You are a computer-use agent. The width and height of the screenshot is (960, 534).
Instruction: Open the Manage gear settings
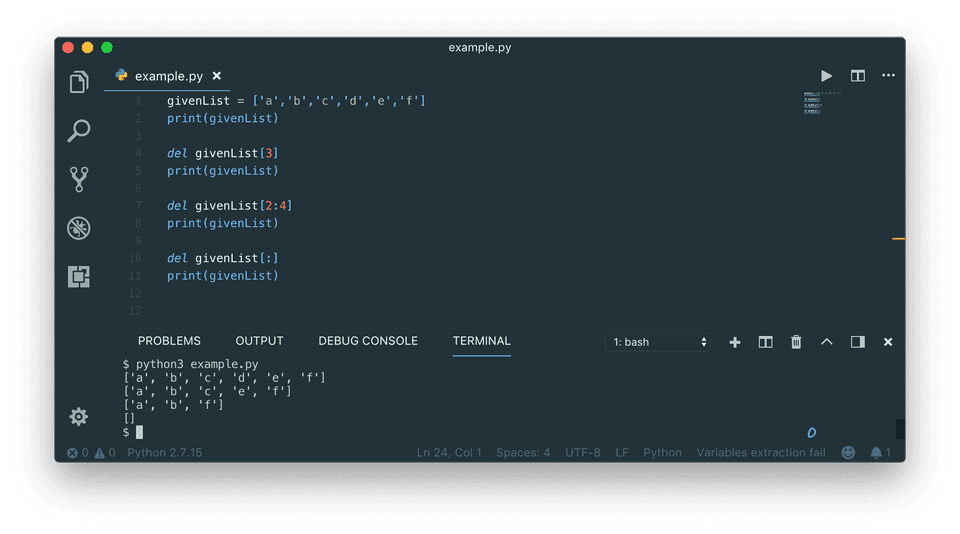tap(79, 416)
